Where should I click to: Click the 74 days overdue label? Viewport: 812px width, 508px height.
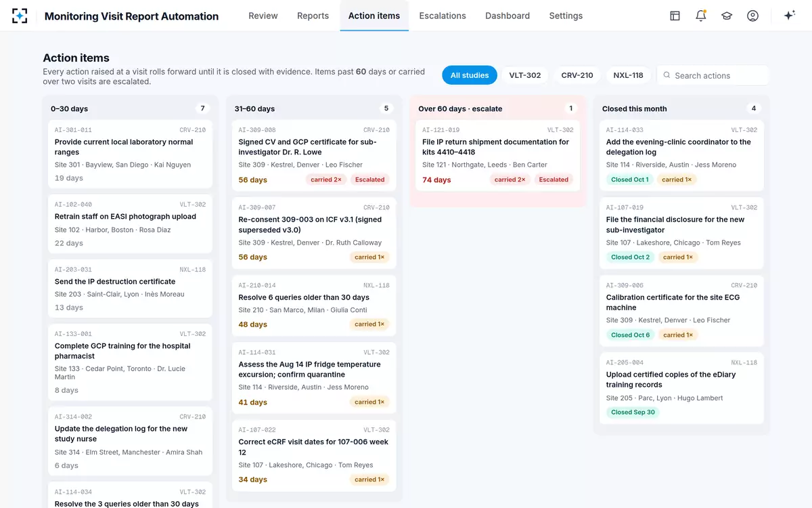[x=436, y=180]
